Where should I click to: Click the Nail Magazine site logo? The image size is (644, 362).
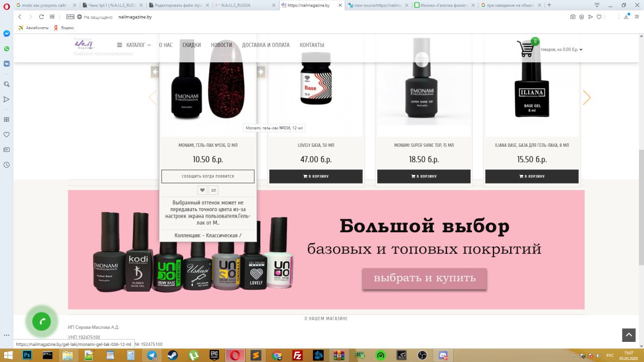pyautogui.click(x=84, y=44)
